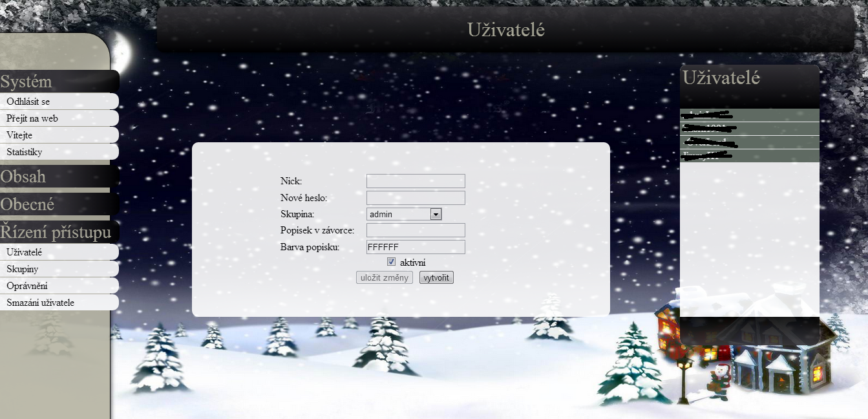
Task: Expand the Obsah section header
Action: [x=23, y=177]
